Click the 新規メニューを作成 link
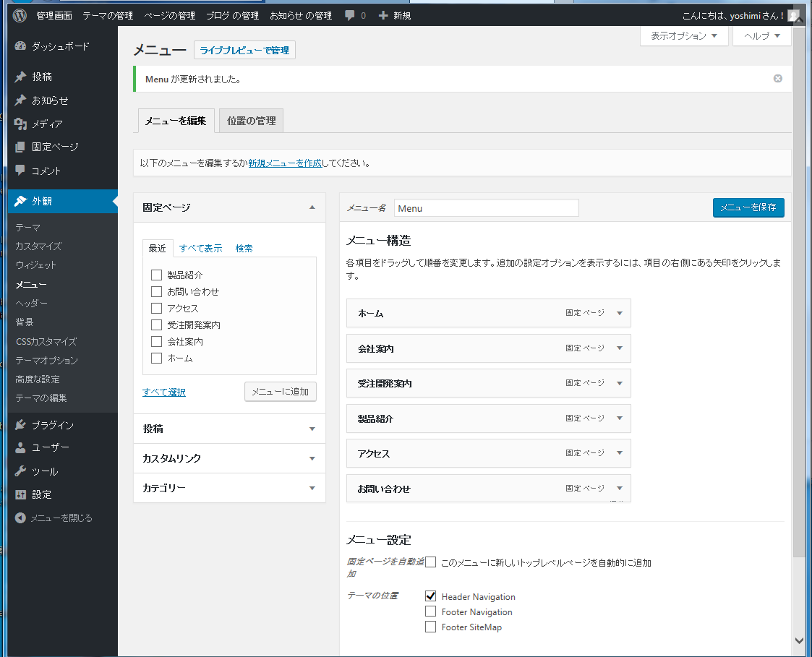Image resolution: width=812 pixels, height=657 pixels. (285, 163)
